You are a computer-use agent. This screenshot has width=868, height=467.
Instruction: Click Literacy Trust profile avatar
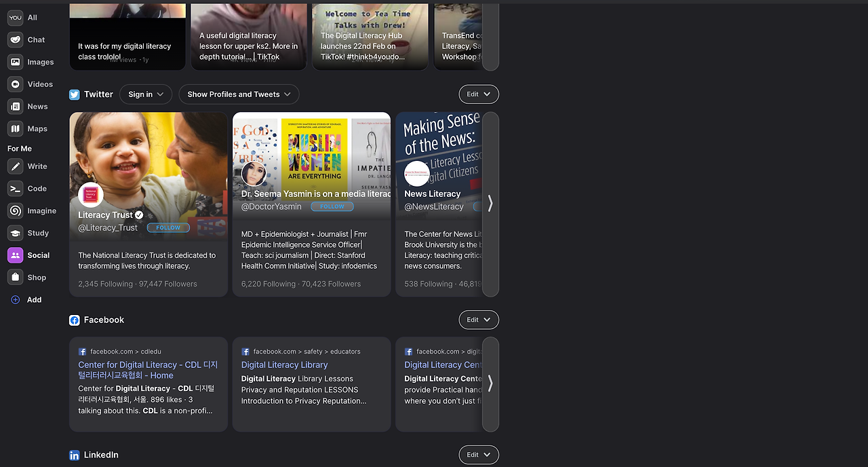point(91,195)
